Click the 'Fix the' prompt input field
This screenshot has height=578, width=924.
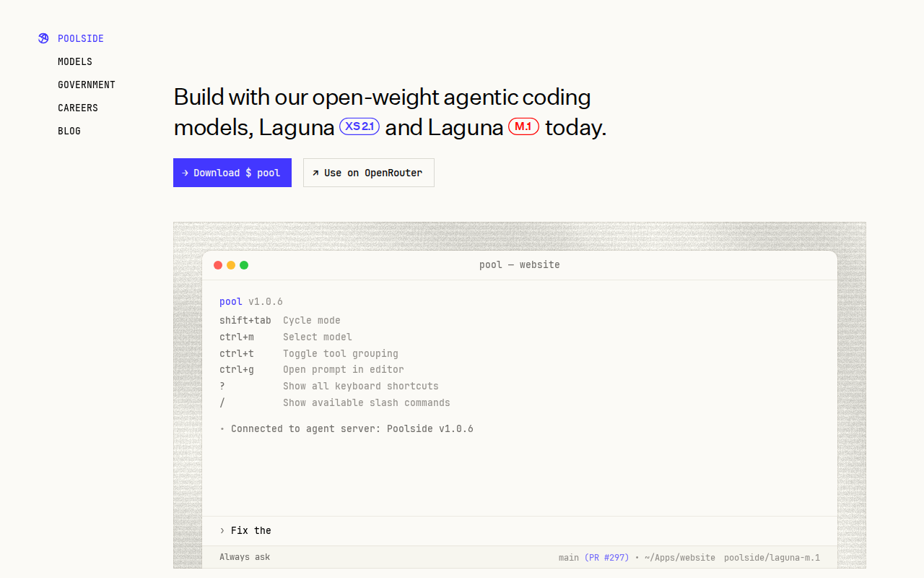520,530
